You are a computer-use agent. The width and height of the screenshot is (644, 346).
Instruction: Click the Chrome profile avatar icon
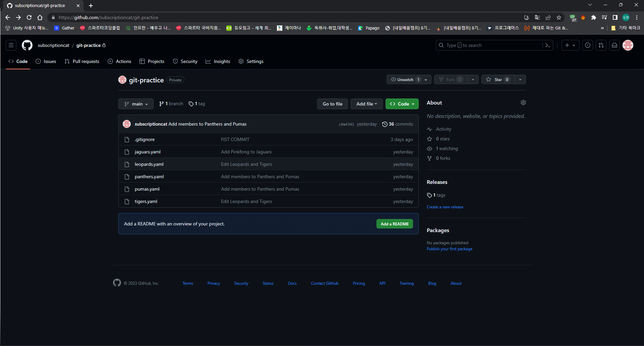pos(626,17)
